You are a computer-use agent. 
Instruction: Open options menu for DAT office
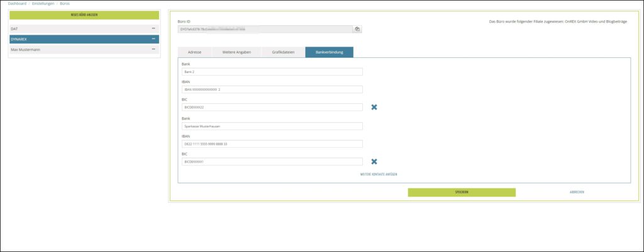click(153, 28)
